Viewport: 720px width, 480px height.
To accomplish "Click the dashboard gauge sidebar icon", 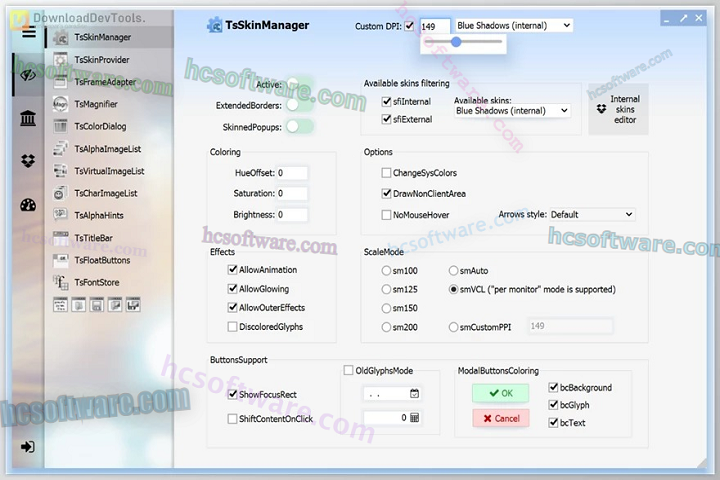I will 28,206.
